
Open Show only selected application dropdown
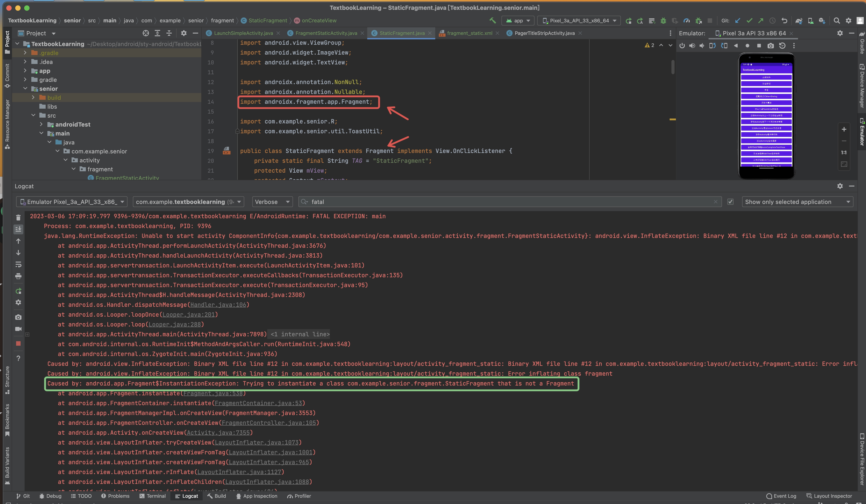click(x=797, y=202)
